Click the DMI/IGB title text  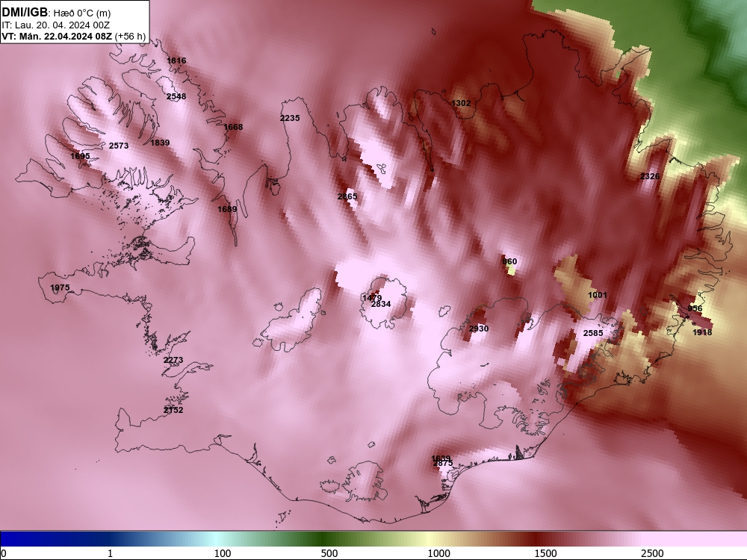click(x=25, y=12)
